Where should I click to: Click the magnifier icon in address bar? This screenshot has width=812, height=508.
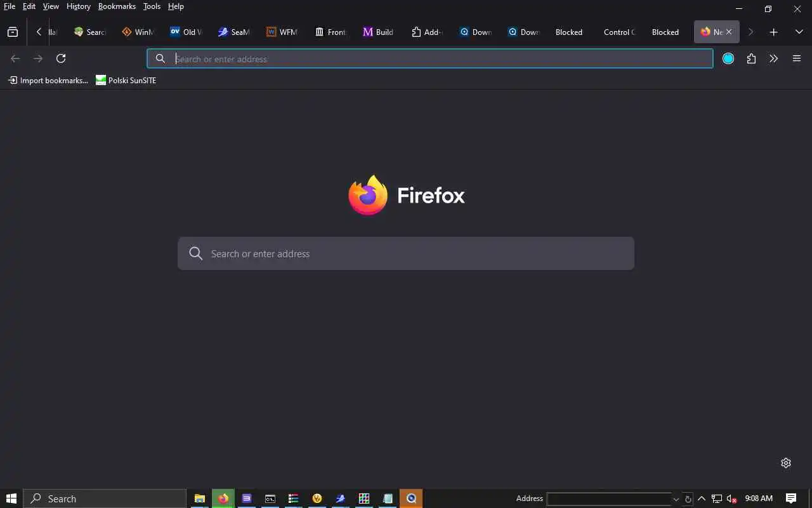coord(160,58)
